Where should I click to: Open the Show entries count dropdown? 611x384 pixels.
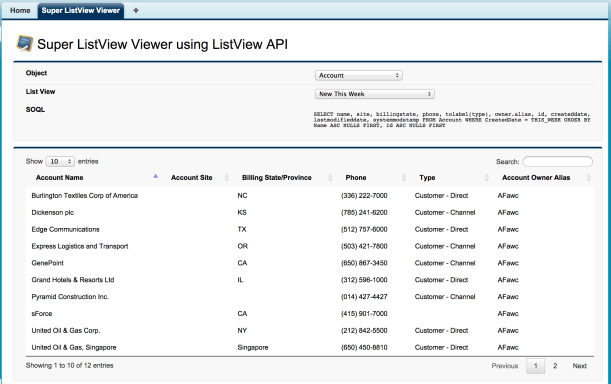[60, 161]
